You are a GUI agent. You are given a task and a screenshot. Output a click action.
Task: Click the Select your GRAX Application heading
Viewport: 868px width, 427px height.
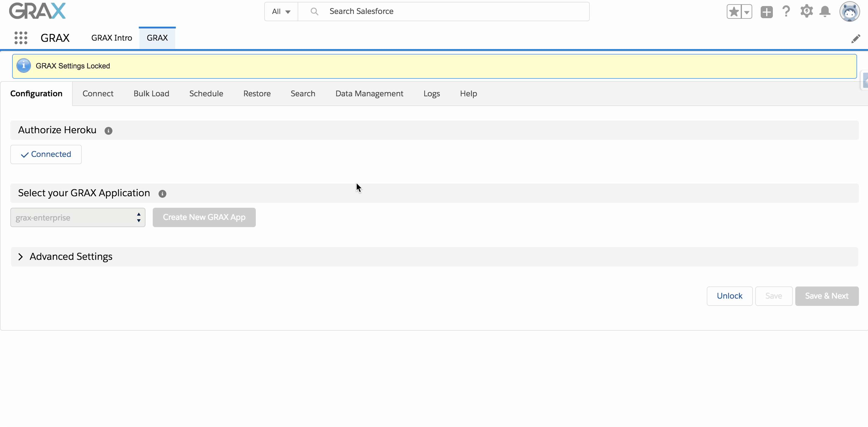[x=84, y=193]
